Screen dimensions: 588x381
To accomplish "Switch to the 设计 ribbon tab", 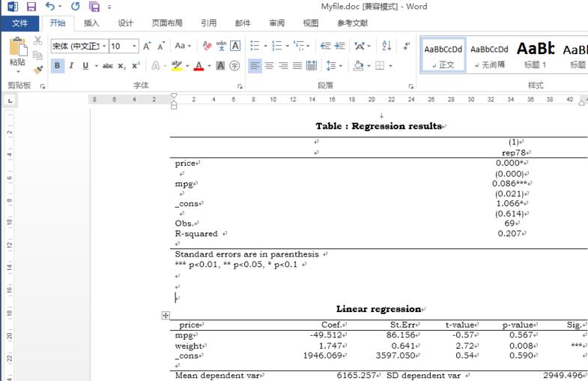I will coord(125,23).
